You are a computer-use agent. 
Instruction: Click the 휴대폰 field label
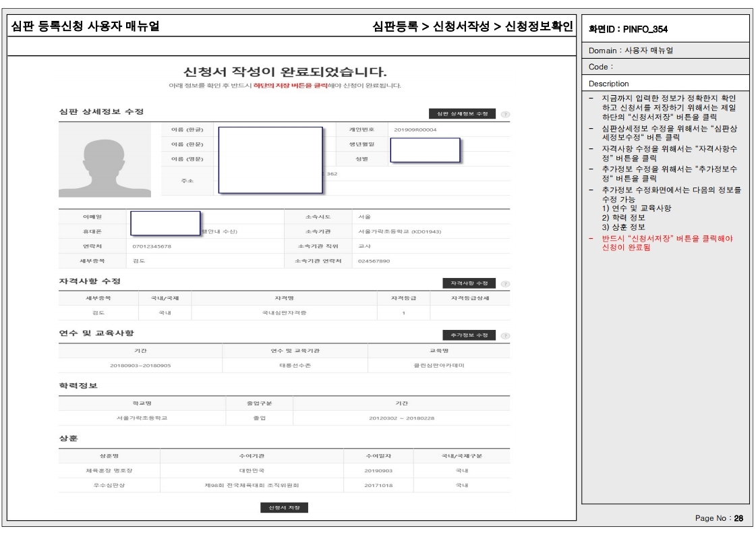pos(92,231)
